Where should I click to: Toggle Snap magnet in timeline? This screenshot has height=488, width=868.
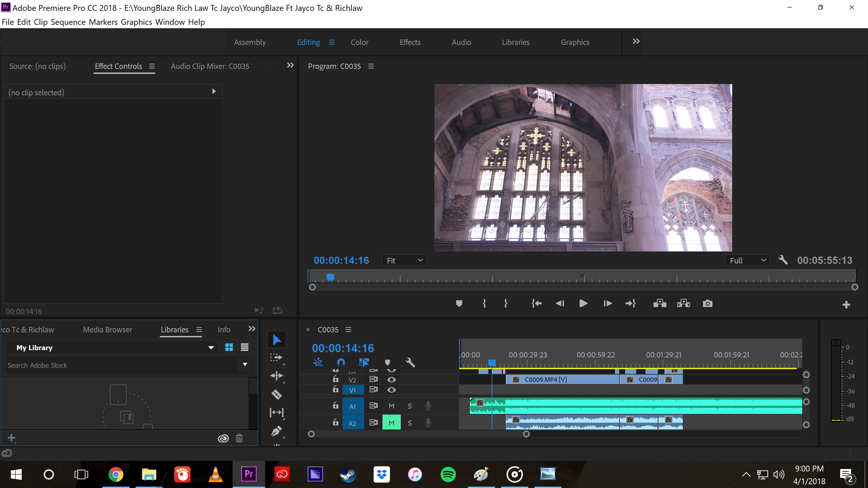click(341, 363)
